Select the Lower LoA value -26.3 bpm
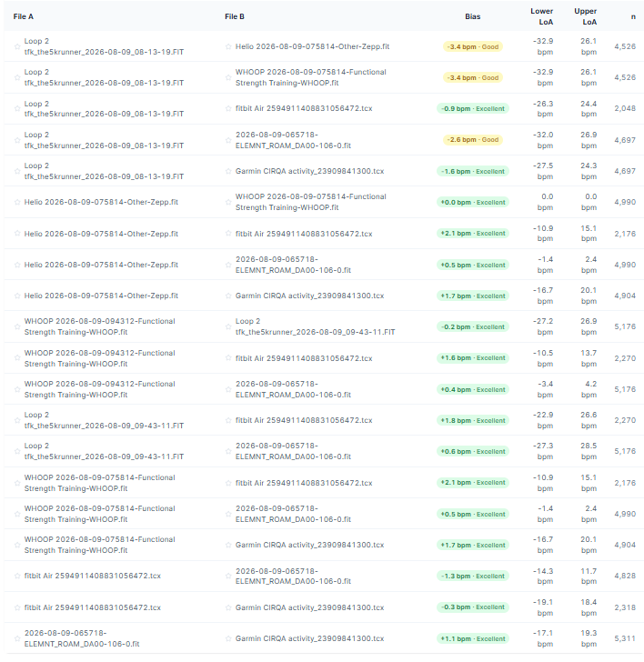Image resolution: width=644 pixels, height=662 pixels. pos(543,108)
